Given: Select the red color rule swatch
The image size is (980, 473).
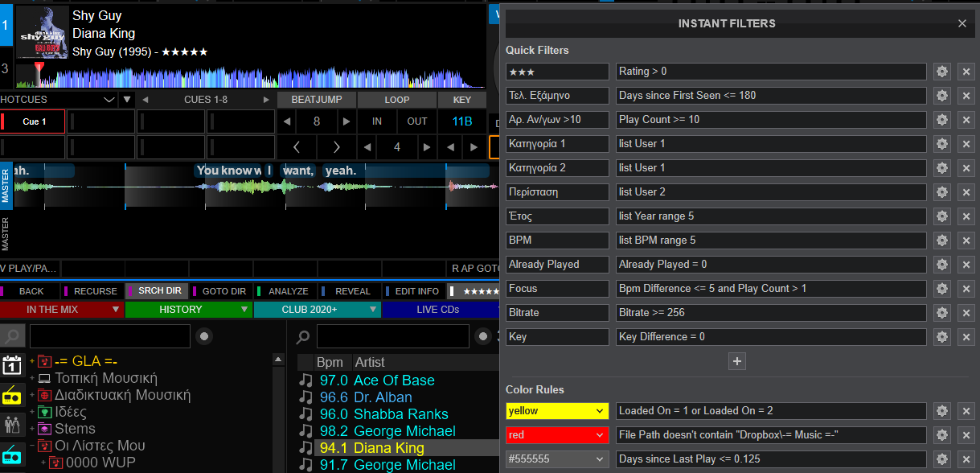Looking at the screenshot, I should coord(557,435).
